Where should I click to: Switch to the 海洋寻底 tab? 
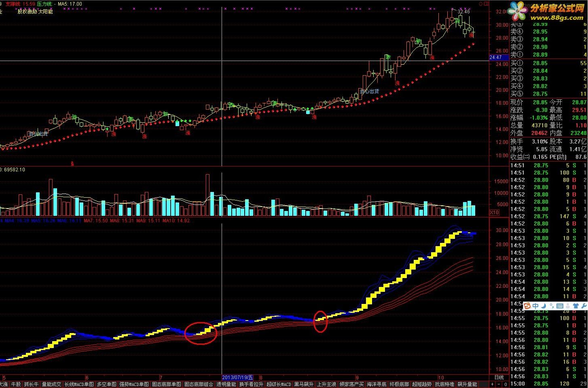[377, 384]
